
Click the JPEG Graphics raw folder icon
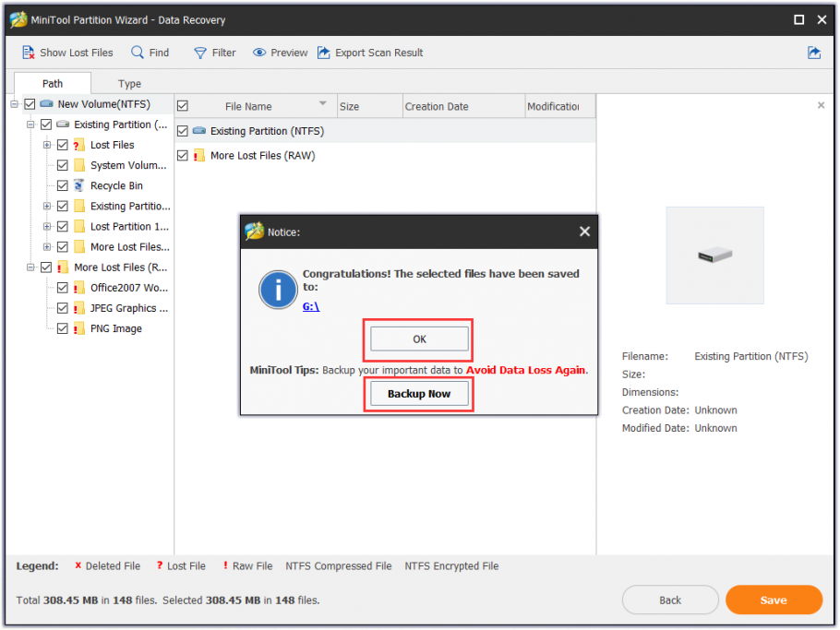tap(78, 308)
